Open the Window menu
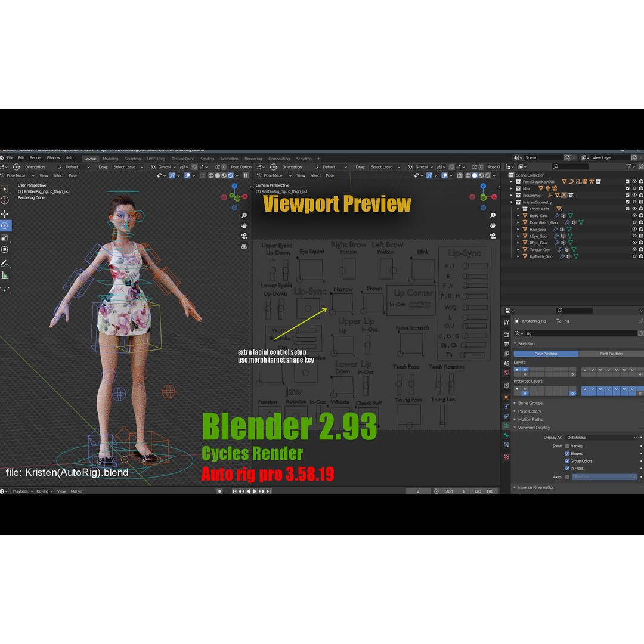The width and height of the screenshot is (644, 644). pos(53,157)
